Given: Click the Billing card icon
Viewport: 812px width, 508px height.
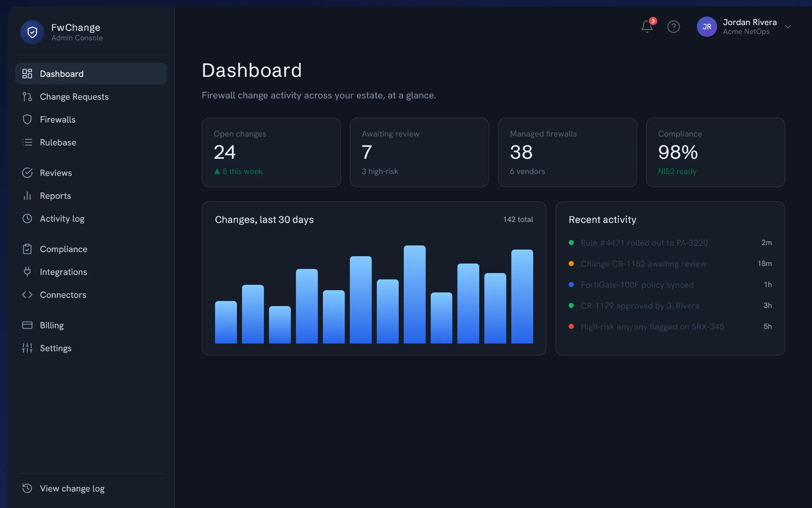Looking at the screenshot, I should click(27, 325).
